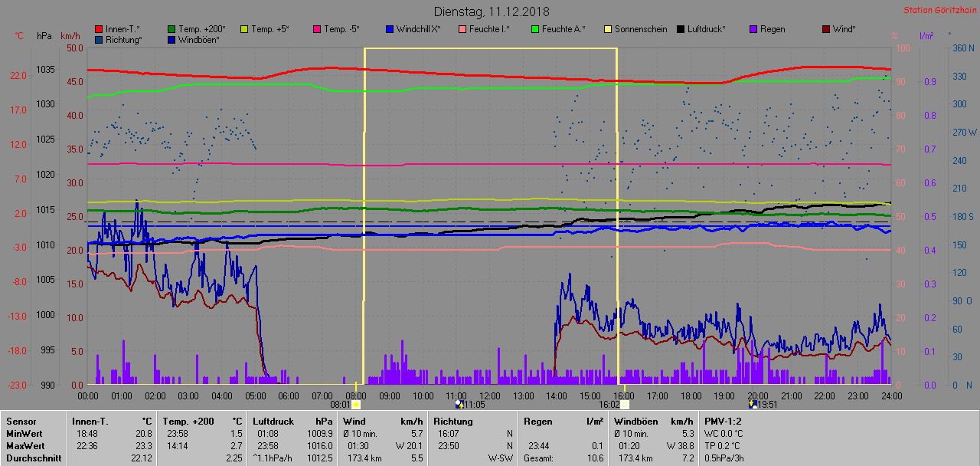Click the yellow Sonnenschein legend square

[x=608, y=29]
